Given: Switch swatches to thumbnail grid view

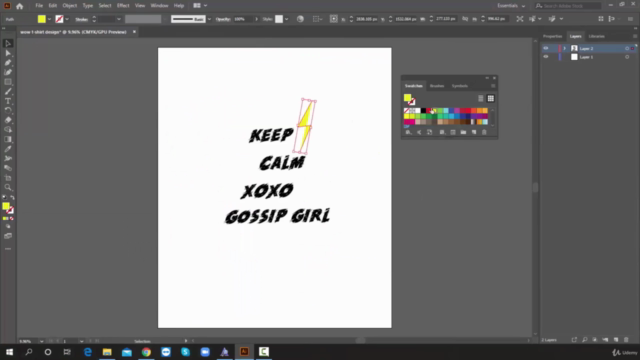Looking at the screenshot, I should tap(491, 98).
